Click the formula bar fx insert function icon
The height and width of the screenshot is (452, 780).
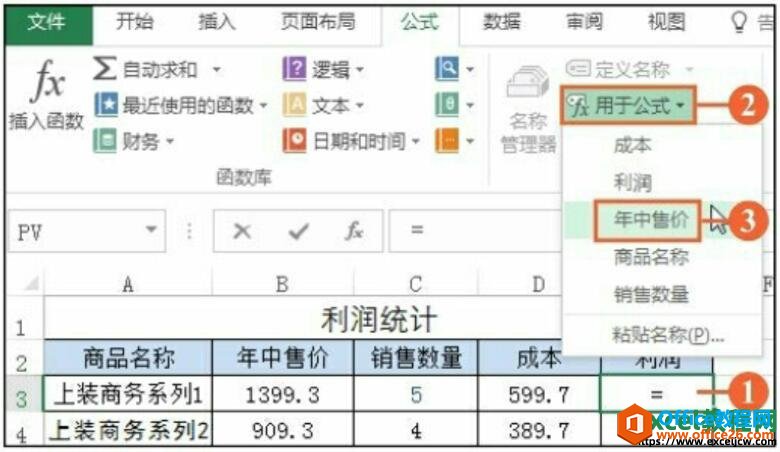(354, 231)
